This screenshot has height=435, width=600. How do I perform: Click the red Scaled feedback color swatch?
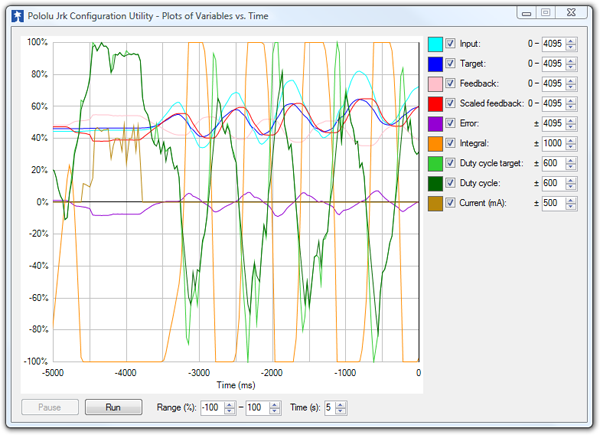tap(435, 105)
